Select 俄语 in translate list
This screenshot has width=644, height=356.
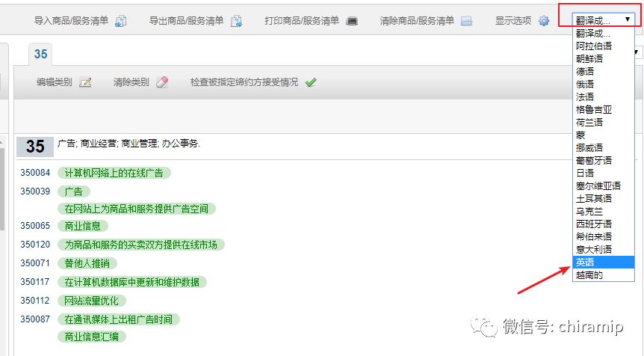[x=603, y=85]
